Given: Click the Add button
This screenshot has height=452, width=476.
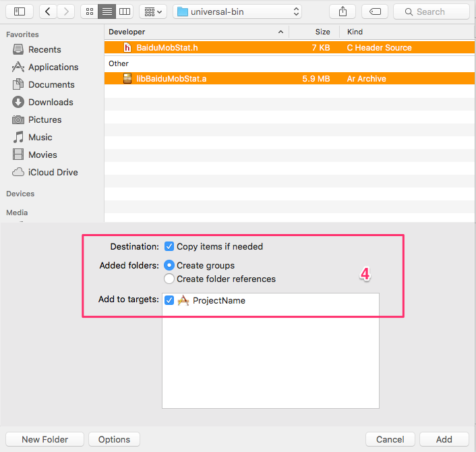Looking at the screenshot, I should (x=444, y=439).
